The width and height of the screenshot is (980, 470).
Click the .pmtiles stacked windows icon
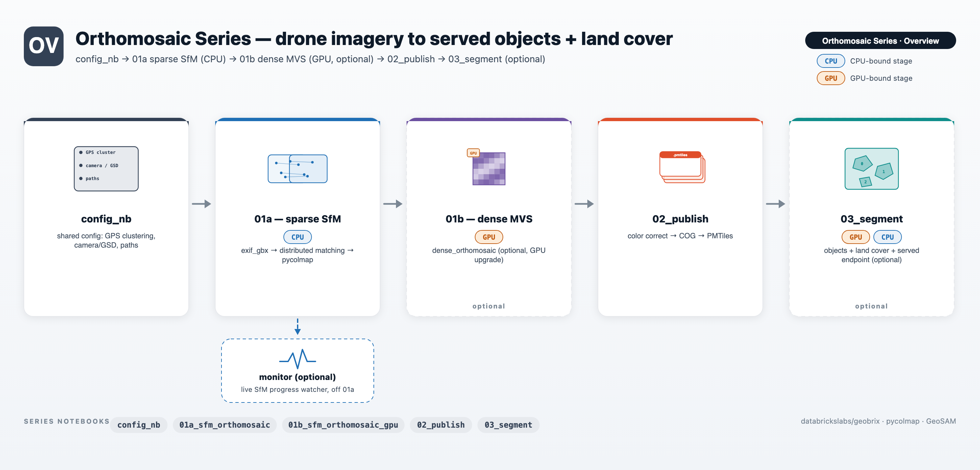click(682, 167)
